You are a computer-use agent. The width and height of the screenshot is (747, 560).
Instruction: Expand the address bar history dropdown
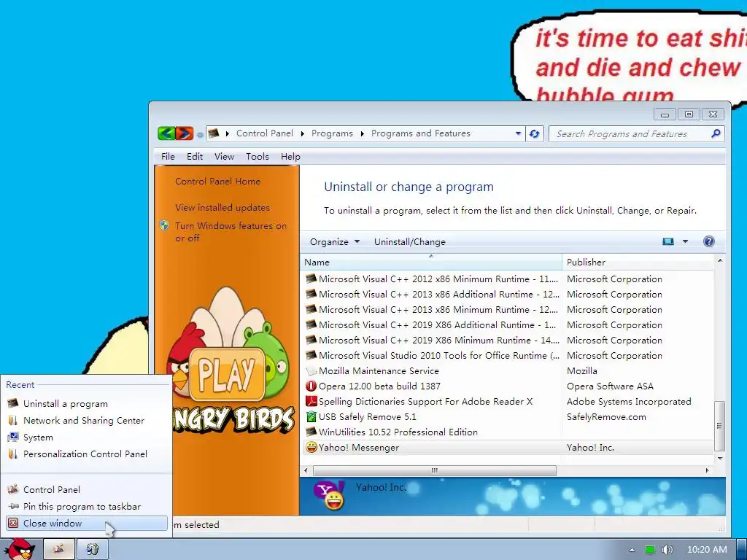tap(519, 134)
